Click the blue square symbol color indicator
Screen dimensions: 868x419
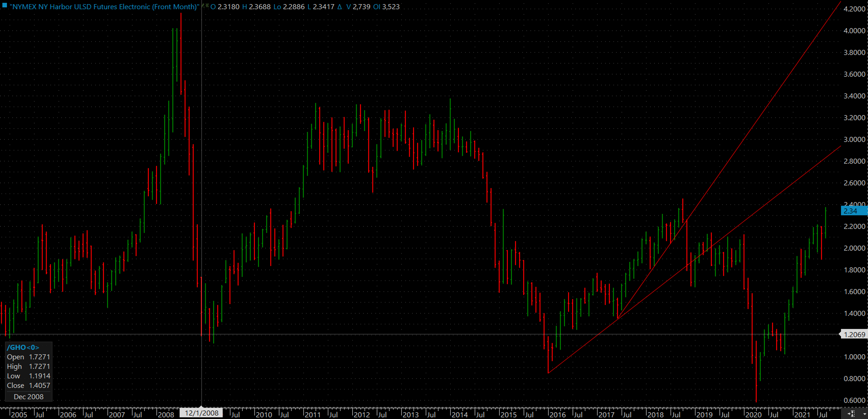coord(5,5)
